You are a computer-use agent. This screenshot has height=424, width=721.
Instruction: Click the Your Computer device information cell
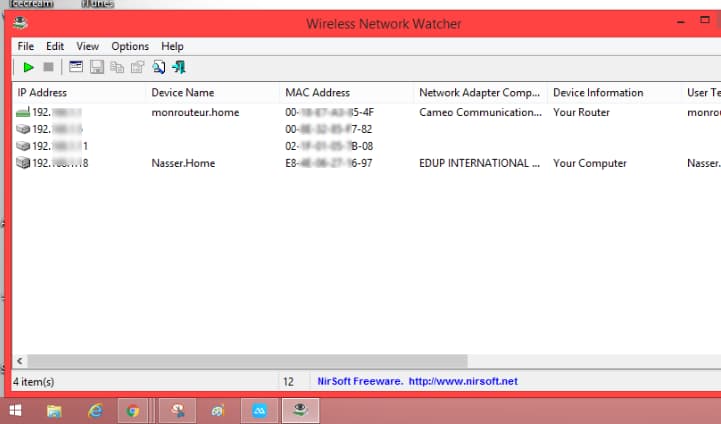590,163
